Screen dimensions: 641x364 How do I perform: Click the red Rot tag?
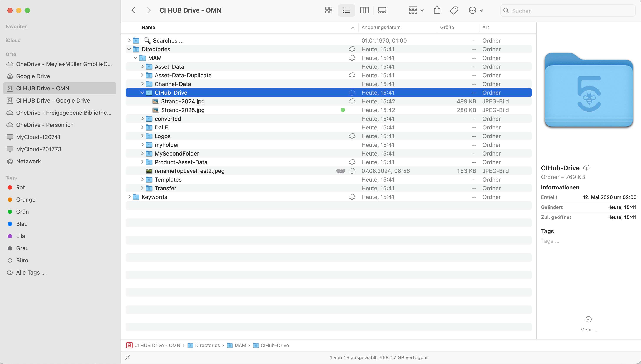coord(20,187)
